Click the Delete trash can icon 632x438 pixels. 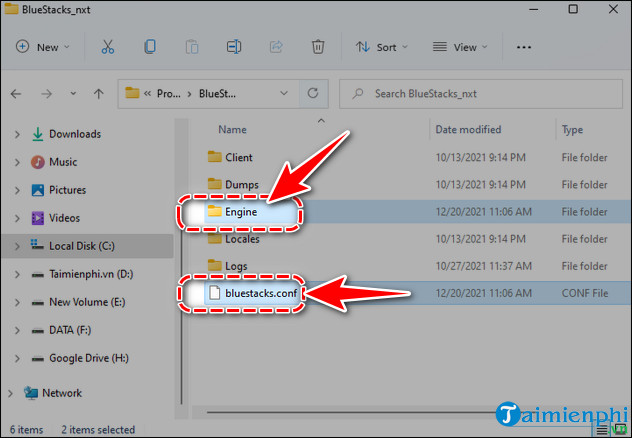point(318,47)
